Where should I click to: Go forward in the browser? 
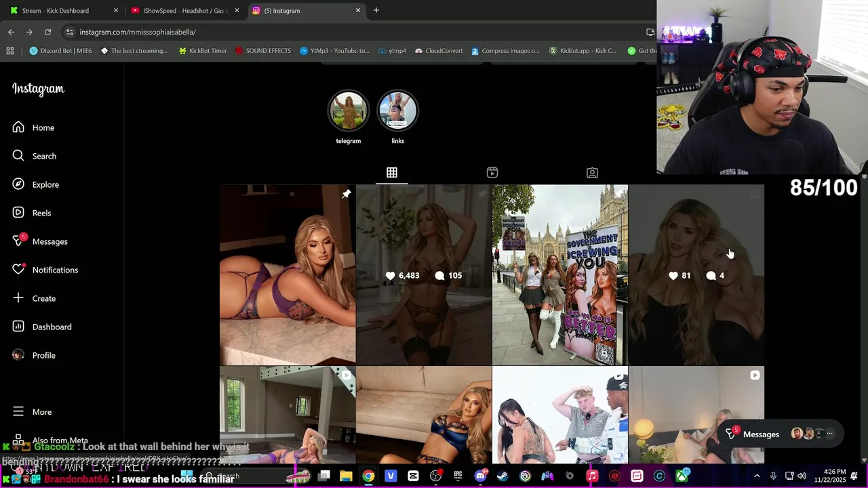pyautogui.click(x=29, y=32)
